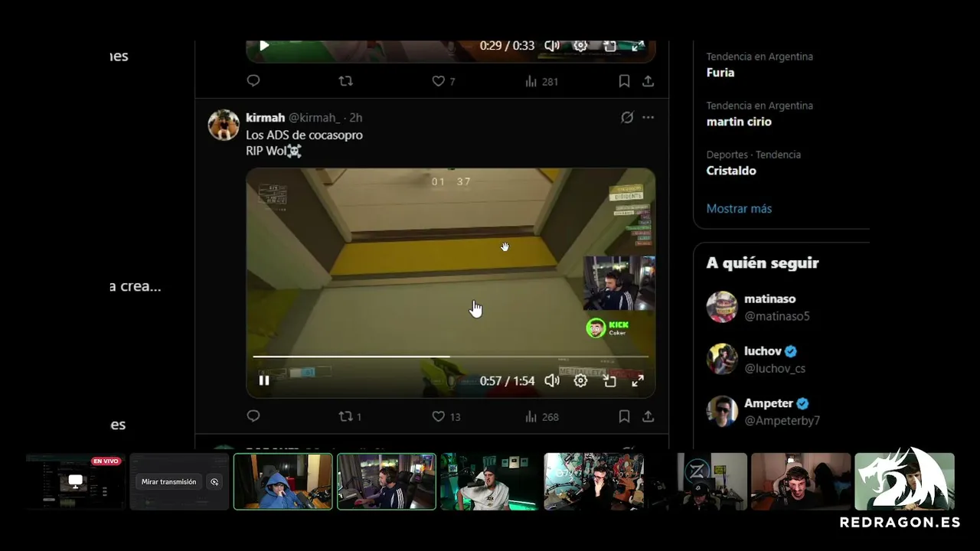Screen dimensions: 980x551
Task: Repost the tweet with 7 likes
Action: tap(346, 81)
